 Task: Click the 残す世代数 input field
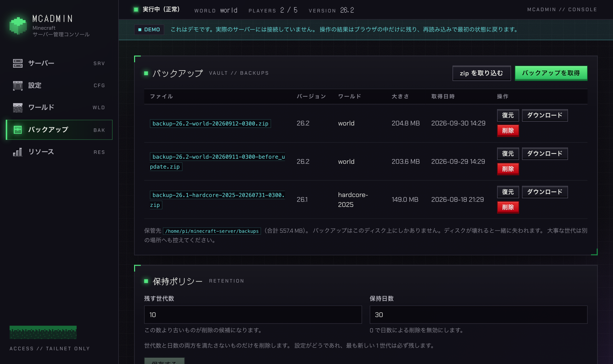point(253,315)
